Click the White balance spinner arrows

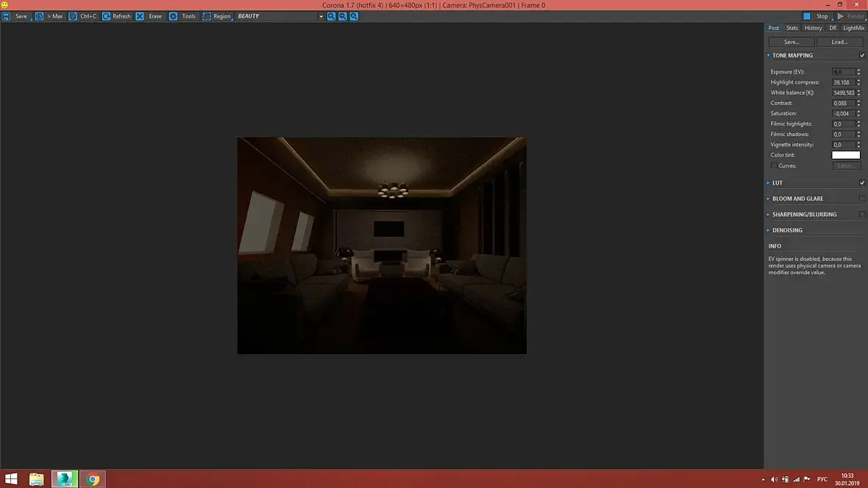click(858, 93)
